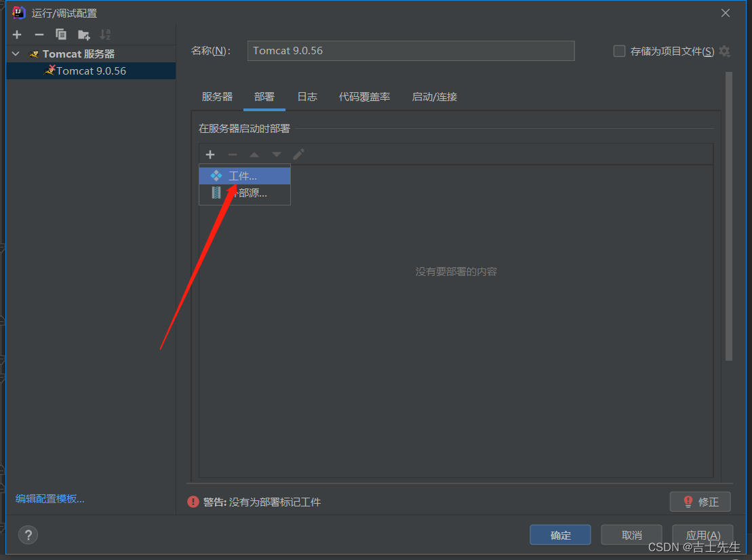Copy the selected configuration

click(x=61, y=35)
